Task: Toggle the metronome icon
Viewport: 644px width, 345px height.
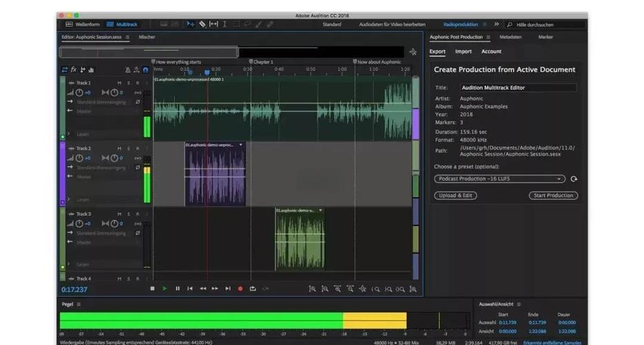Action: tap(128, 70)
